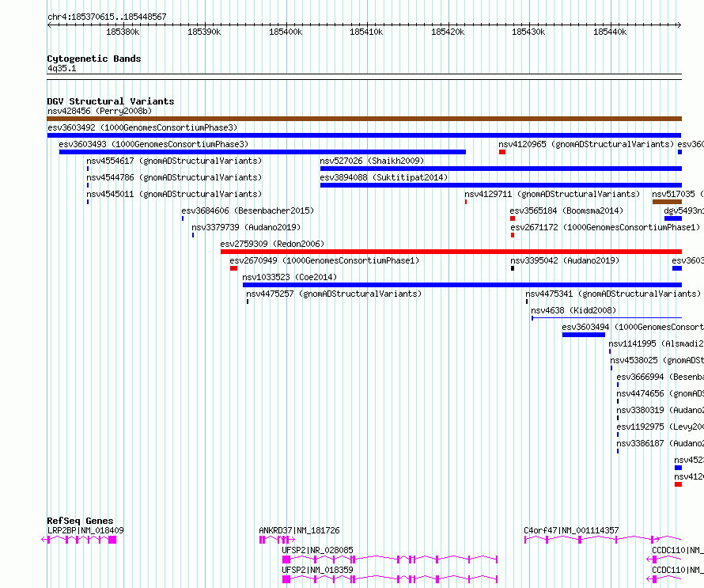The image size is (704, 588).
Task: Open variant nsv4120965 gnomAD label
Action: pos(586,144)
